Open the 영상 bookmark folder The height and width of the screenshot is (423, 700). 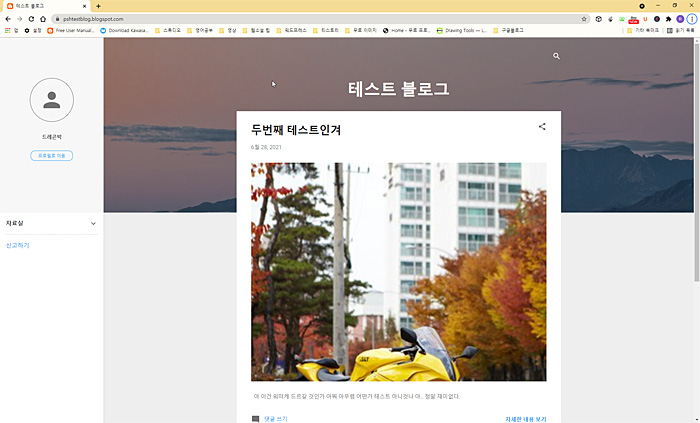point(228,31)
